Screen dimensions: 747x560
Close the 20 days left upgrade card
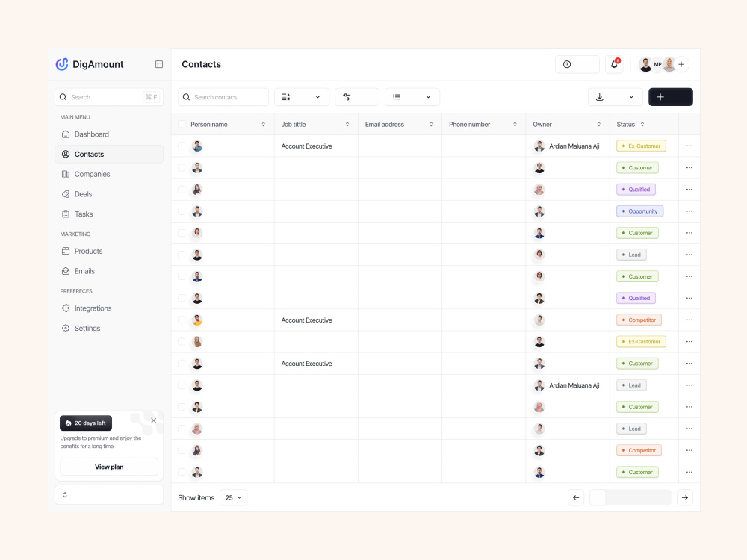click(x=153, y=420)
